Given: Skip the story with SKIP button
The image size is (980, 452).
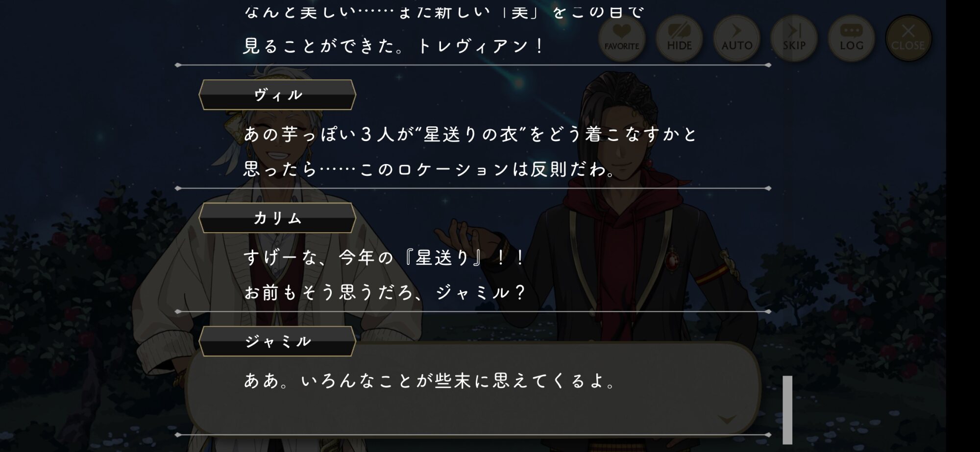Looking at the screenshot, I should (x=794, y=38).
